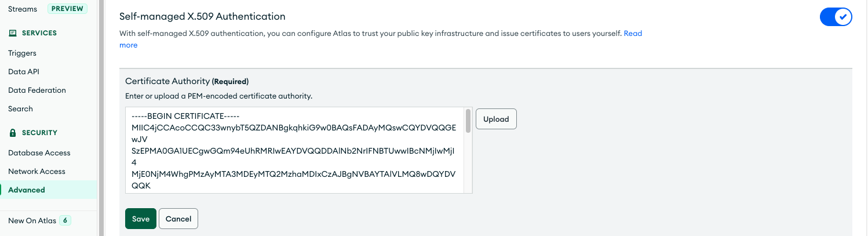Click the SERVICES section monitor icon
This screenshot has height=236, width=868.
[13, 33]
